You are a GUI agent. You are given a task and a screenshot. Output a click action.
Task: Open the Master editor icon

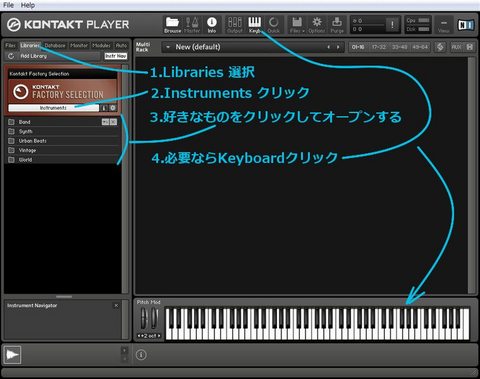click(192, 25)
